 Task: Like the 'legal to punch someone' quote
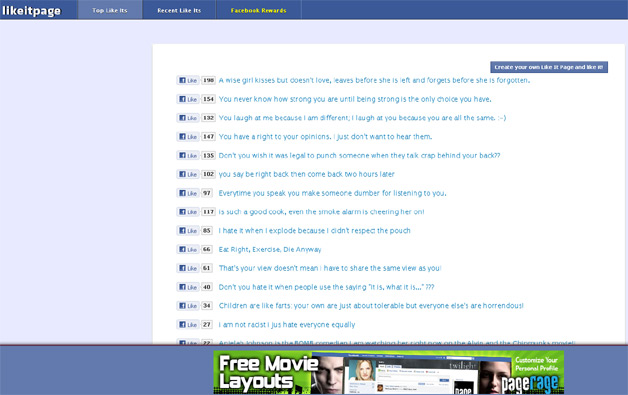pyautogui.click(x=188, y=155)
